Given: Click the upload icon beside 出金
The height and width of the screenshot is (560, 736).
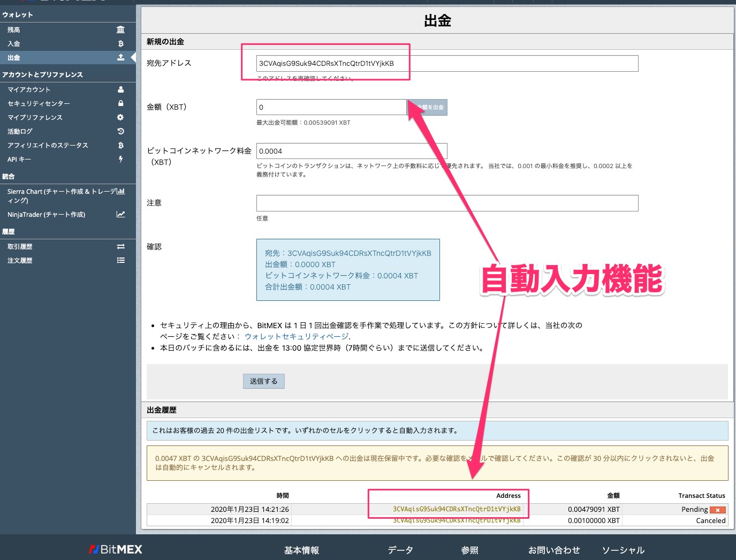Looking at the screenshot, I should (x=120, y=58).
